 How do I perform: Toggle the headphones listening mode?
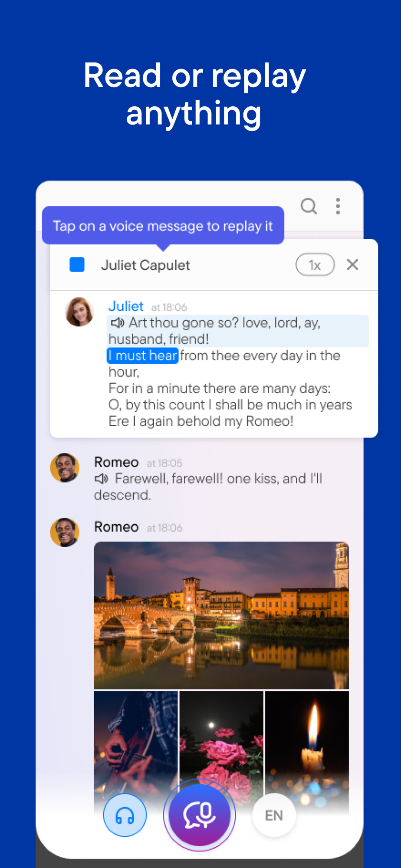[x=125, y=815]
